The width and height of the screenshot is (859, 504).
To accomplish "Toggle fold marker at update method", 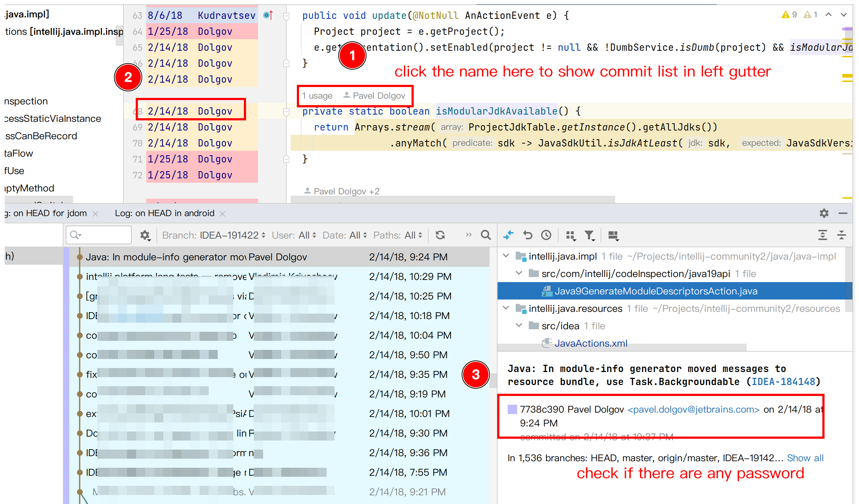I will (x=286, y=16).
